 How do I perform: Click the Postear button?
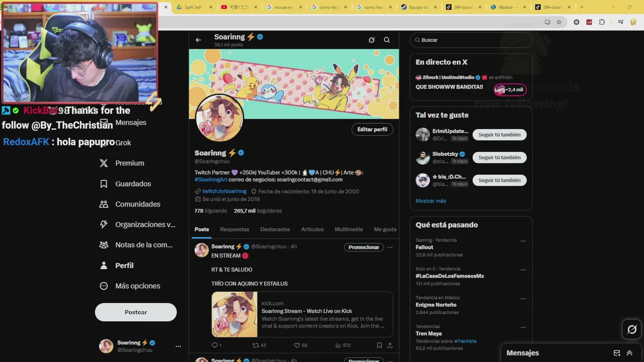click(136, 312)
